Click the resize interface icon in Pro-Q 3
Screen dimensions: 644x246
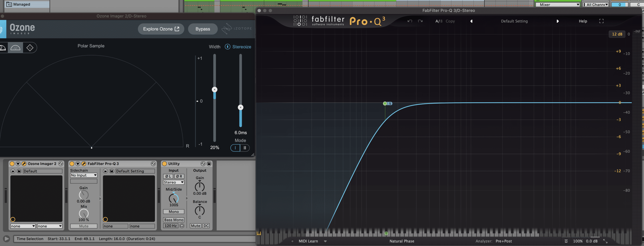point(606,241)
